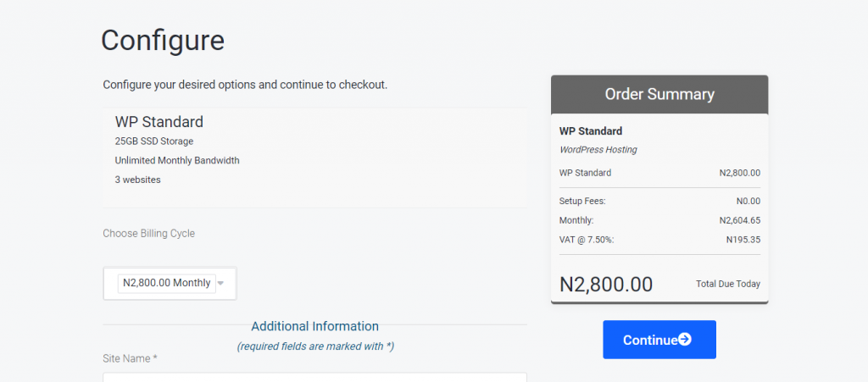Click the Additional Information section heading
This screenshot has width=868, height=382.
click(314, 326)
